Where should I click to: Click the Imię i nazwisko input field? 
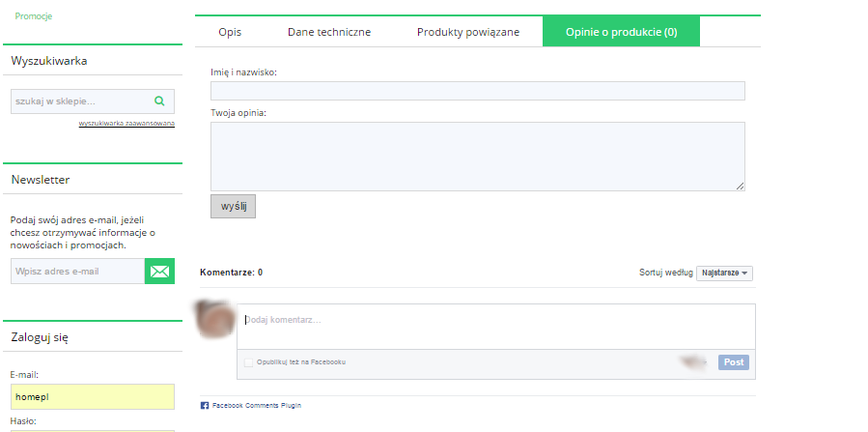(x=478, y=91)
